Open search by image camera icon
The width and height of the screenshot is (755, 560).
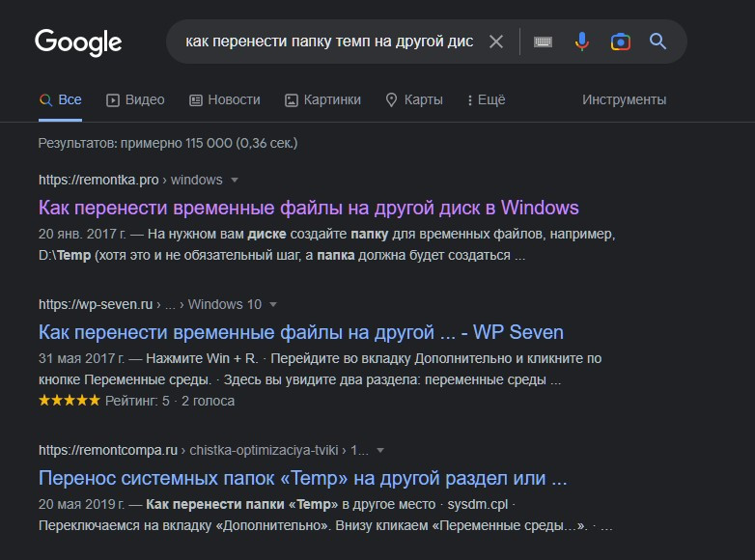coord(620,42)
